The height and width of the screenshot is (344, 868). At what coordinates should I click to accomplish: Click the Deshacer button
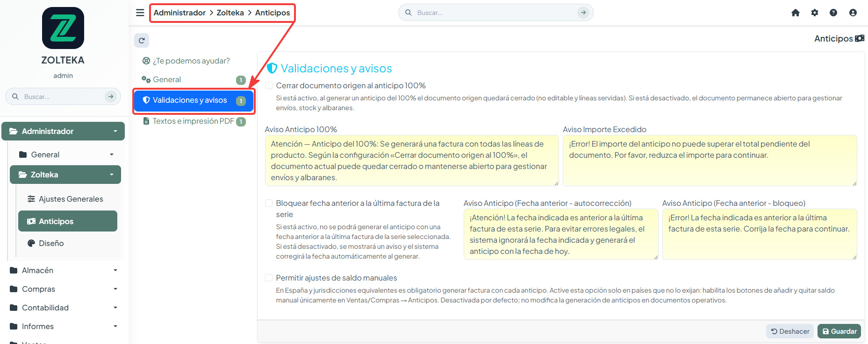(790, 331)
